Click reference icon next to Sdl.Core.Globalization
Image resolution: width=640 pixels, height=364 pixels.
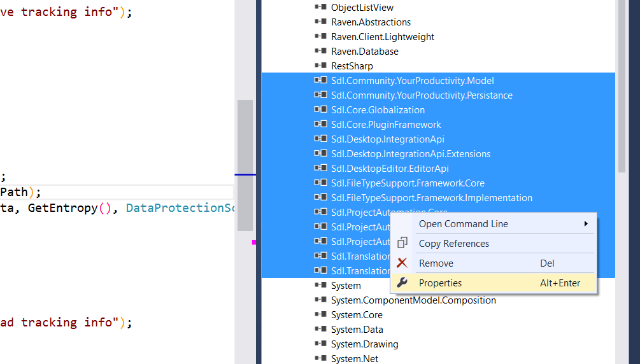320,109
